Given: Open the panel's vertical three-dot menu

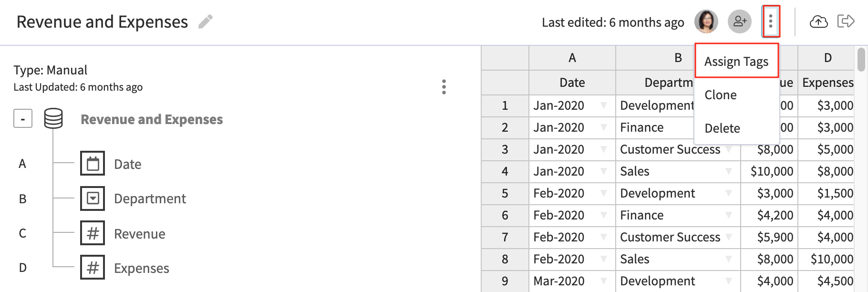Looking at the screenshot, I should [x=444, y=87].
